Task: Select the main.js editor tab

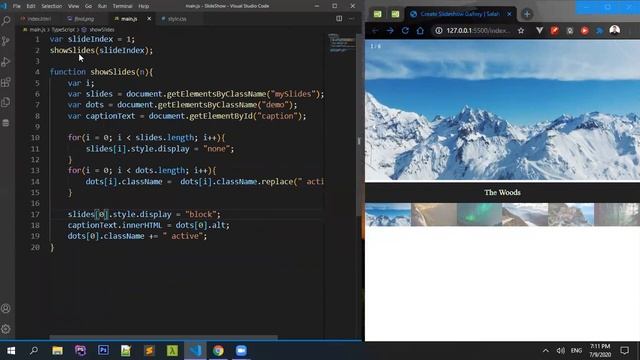Action: pyautogui.click(x=129, y=19)
